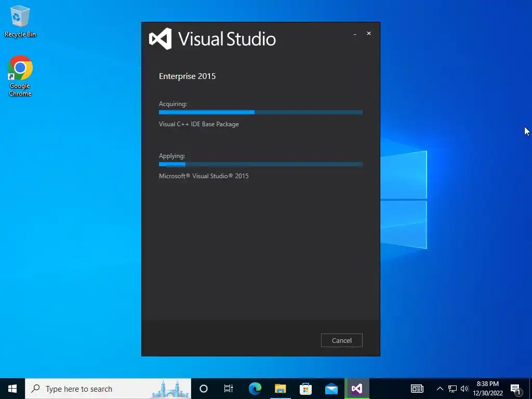Open the Mail app from the taskbar

(331, 389)
